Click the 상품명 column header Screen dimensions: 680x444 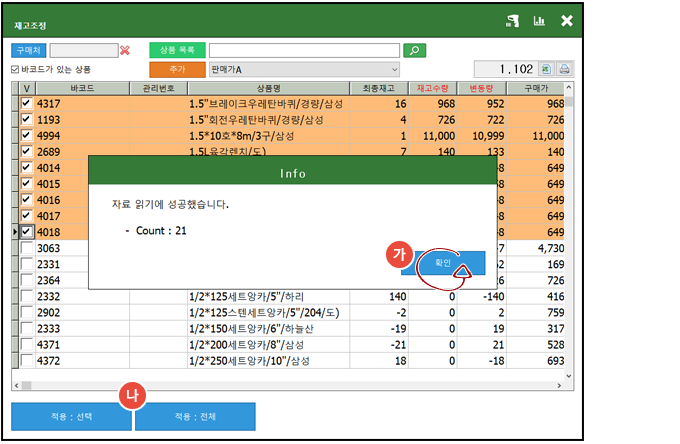(268, 88)
